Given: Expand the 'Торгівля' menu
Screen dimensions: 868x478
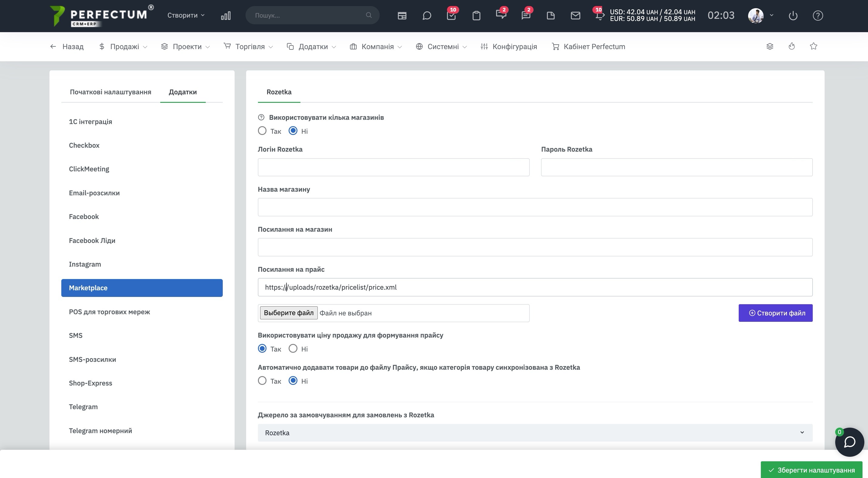Looking at the screenshot, I should pyautogui.click(x=248, y=46).
